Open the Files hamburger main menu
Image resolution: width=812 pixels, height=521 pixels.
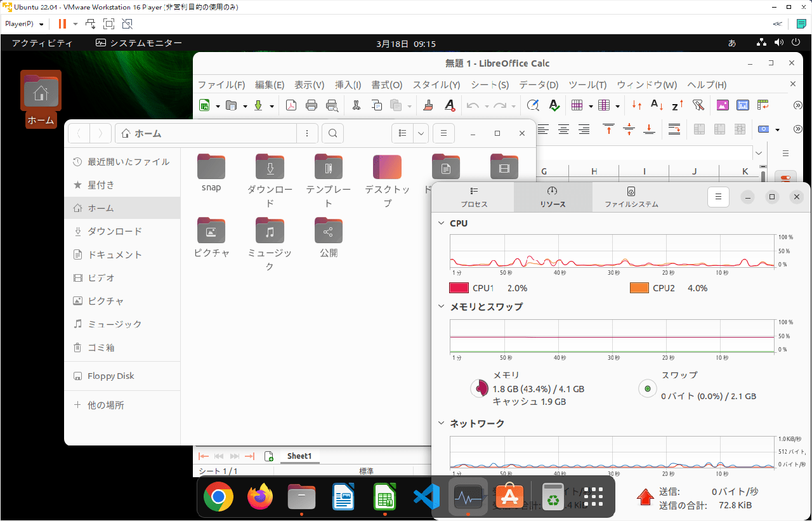tap(443, 133)
